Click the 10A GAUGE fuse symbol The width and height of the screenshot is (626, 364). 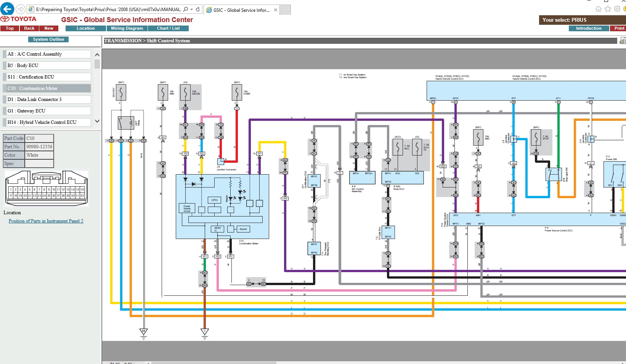(x=185, y=93)
